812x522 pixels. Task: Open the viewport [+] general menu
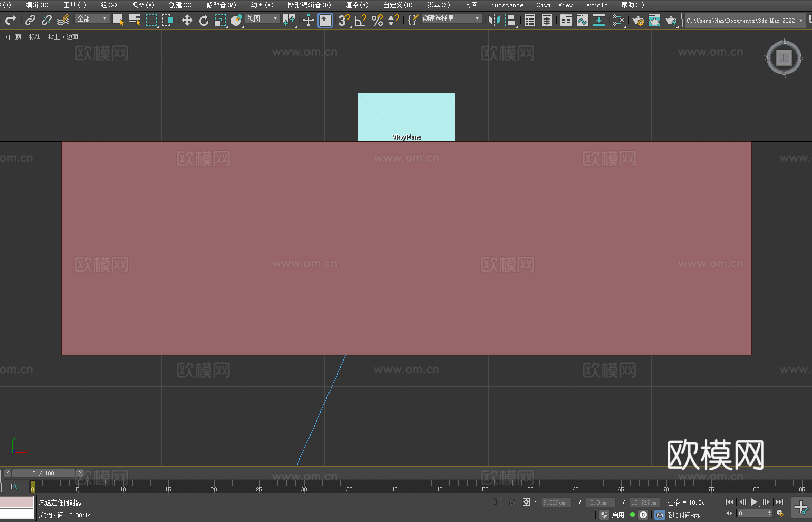(x=6, y=37)
